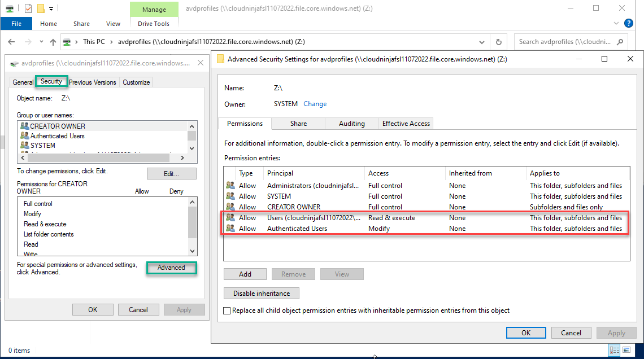This screenshot has height=359, width=644.
Task: Select the CREATOR OWNER permission entry icon
Action: coord(230,207)
